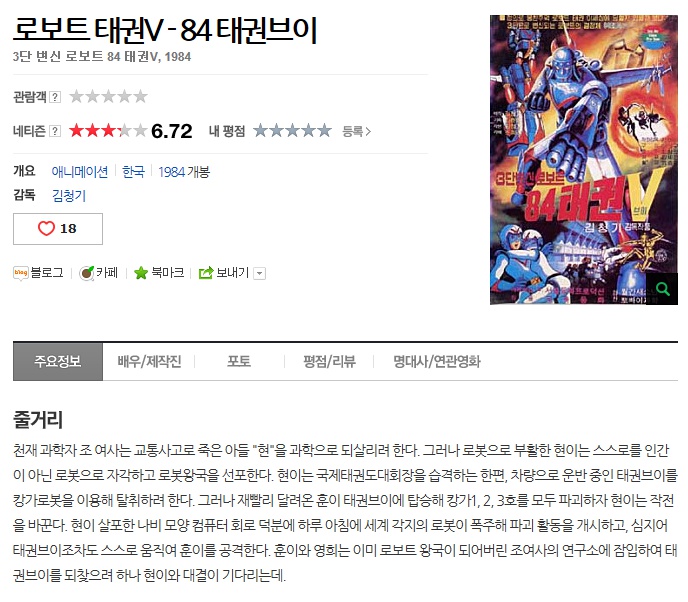Viewport: 688px width, 602px height.
Task: Open the 평점/리뷰 tab
Action: (329, 362)
